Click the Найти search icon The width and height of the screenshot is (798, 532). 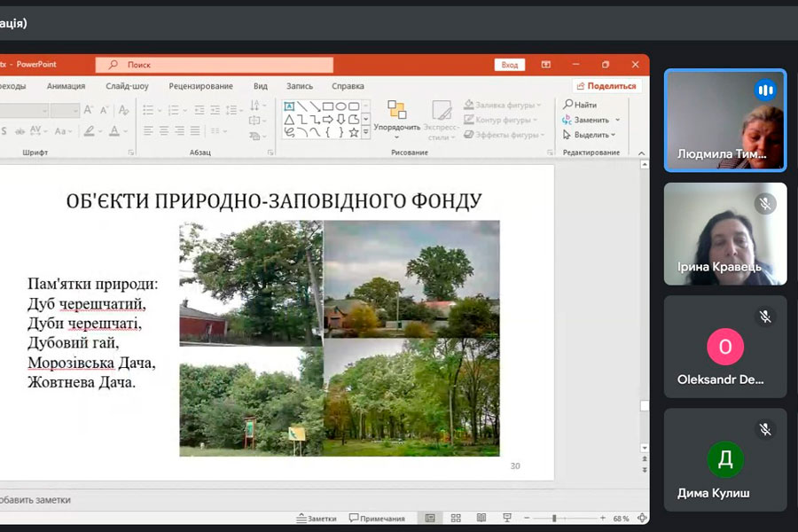coord(568,105)
